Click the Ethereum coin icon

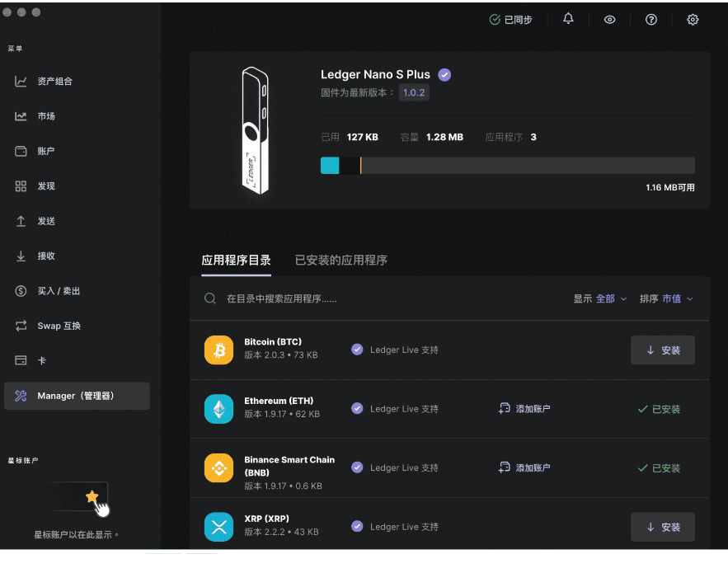click(219, 408)
